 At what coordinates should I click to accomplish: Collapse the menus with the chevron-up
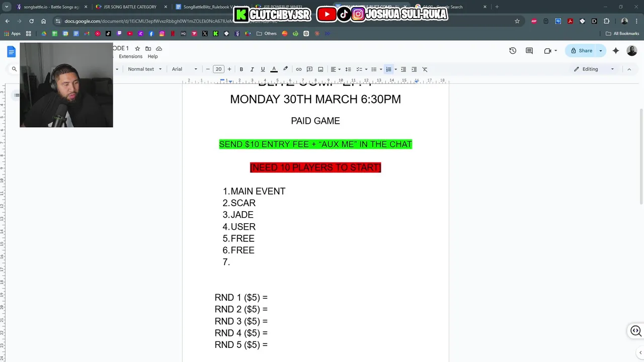coord(629,69)
